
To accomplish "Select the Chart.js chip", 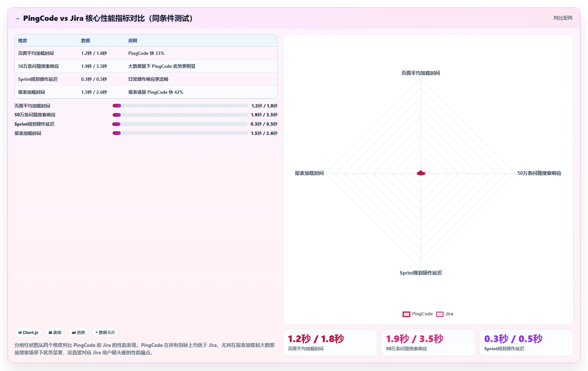I will coord(29,332).
